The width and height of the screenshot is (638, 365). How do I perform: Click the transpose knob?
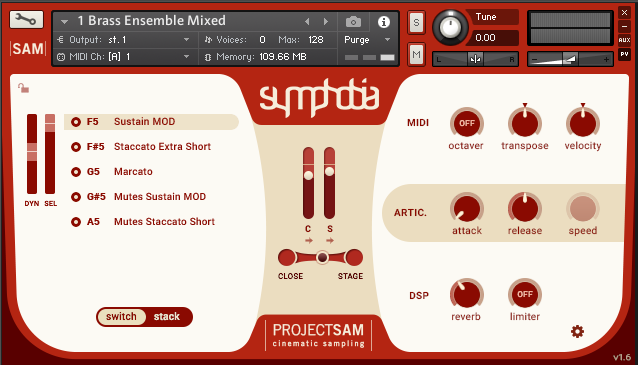point(525,122)
